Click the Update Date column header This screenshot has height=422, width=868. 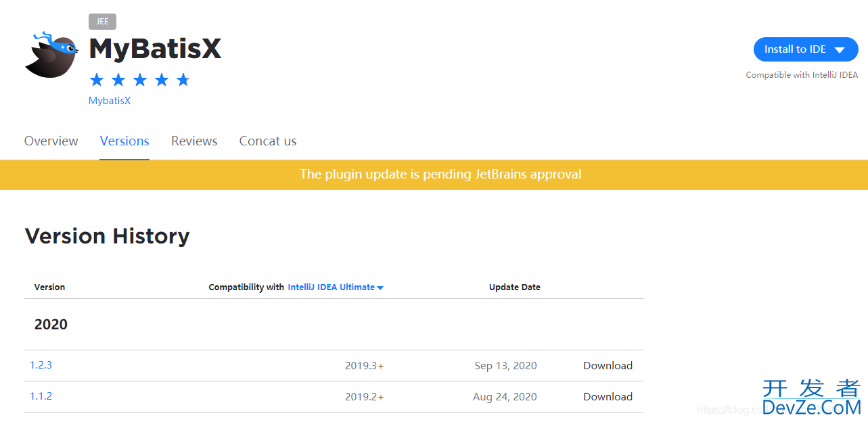click(x=515, y=287)
